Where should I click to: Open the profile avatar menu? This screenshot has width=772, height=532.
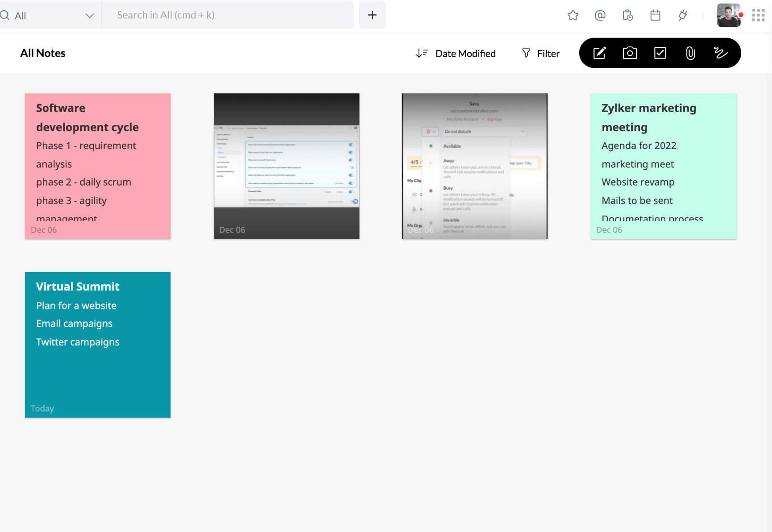tap(729, 15)
